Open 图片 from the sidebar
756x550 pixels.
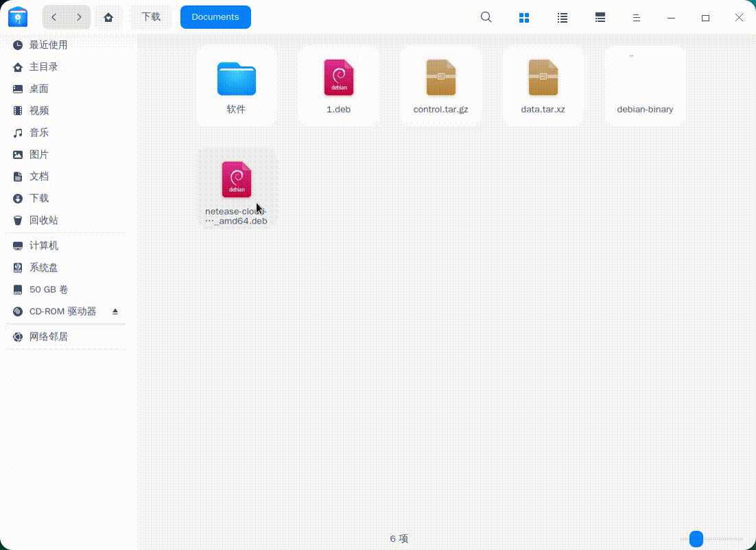coord(39,154)
